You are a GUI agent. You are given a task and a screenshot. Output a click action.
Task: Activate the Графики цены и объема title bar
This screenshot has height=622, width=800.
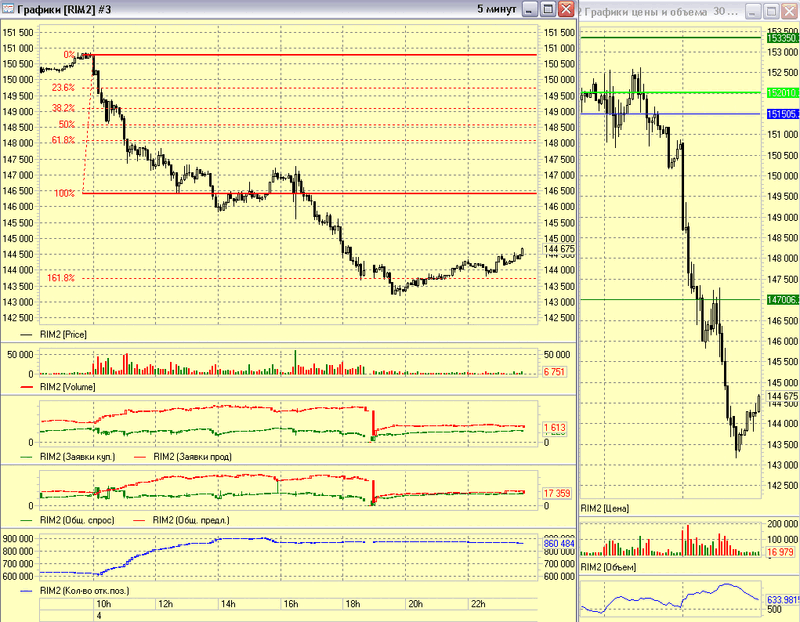(x=661, y=12)
